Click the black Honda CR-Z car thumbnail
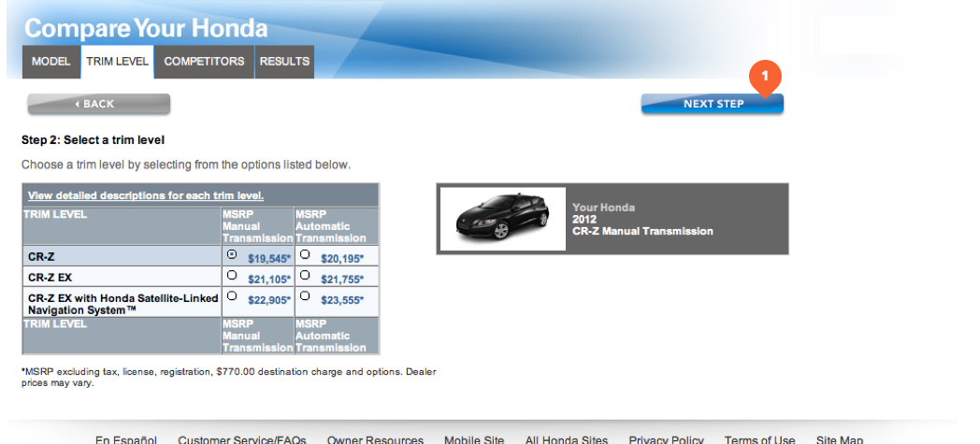This screenshot has width=980, height=444. click(502, 219)
